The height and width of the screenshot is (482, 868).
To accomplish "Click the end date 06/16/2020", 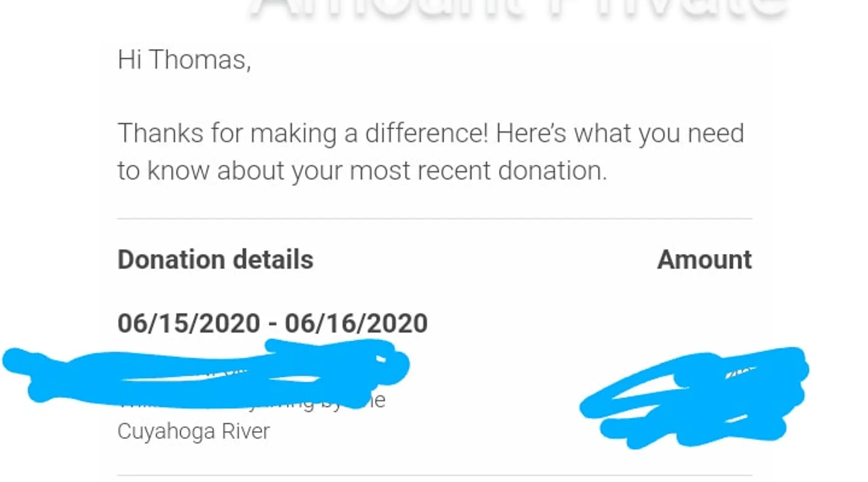I will click(x=356, y=323).
